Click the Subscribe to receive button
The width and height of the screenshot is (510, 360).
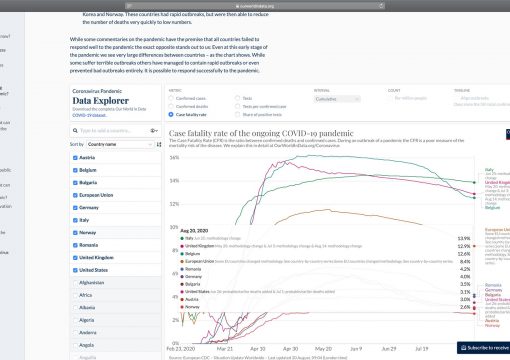pos(484,348)
